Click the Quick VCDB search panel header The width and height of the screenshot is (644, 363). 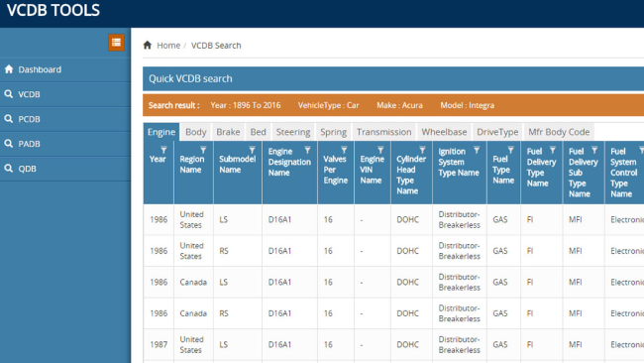pos(393,78)
